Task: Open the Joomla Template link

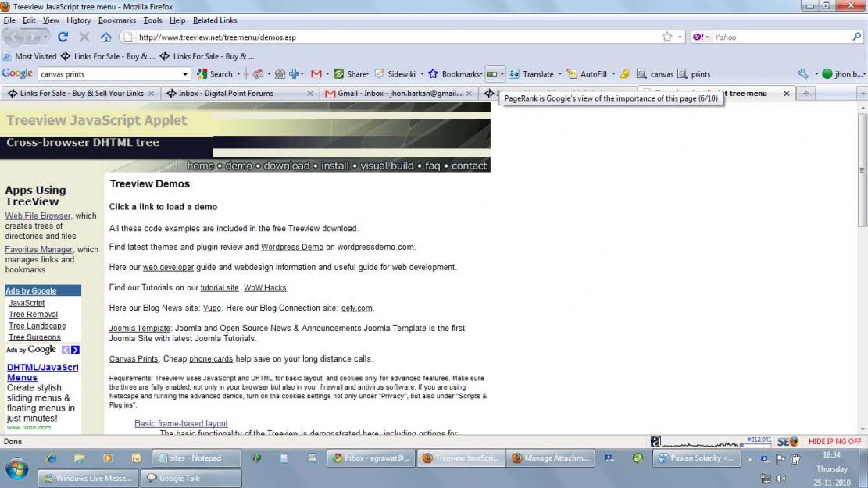Action: tap(140, 329)
